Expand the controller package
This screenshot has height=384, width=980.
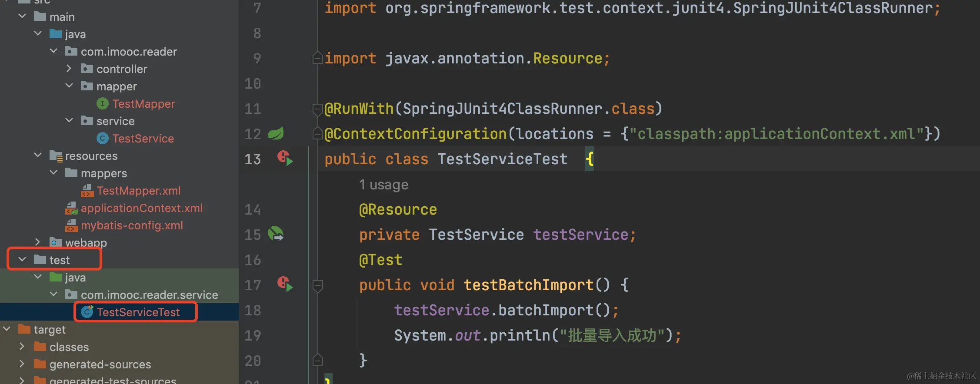click(x=69, y=69)
